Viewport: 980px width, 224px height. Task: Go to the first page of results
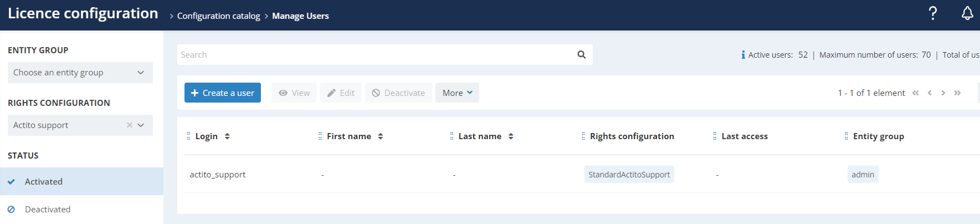[x=916, y=93]
